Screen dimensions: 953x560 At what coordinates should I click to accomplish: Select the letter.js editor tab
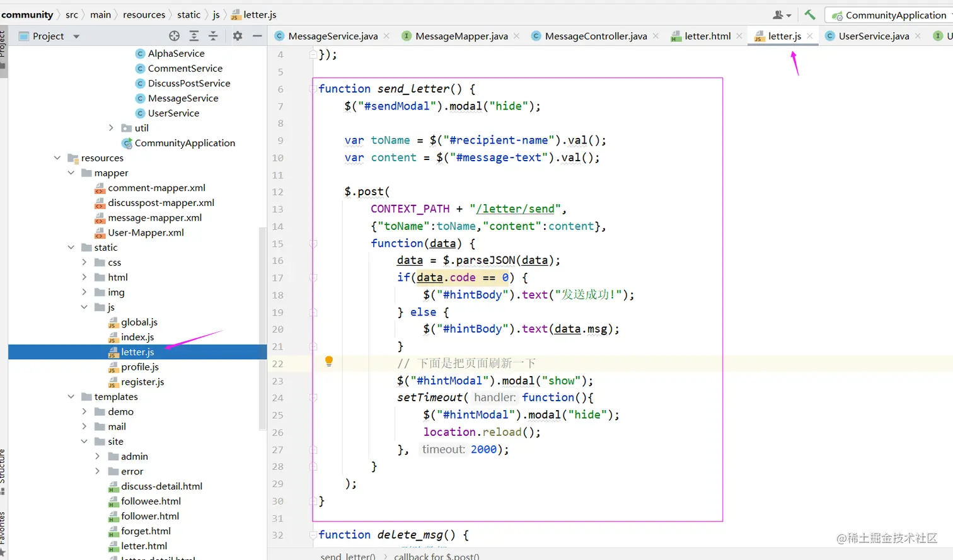pyautogui.click(x=784, y=36)
